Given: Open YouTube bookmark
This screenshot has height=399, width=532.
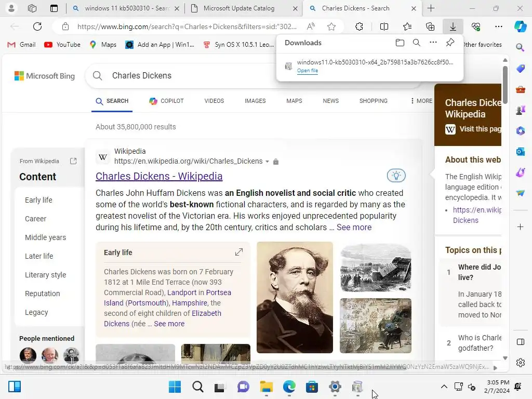Looking at the screenshot, I should coord(62,45).
